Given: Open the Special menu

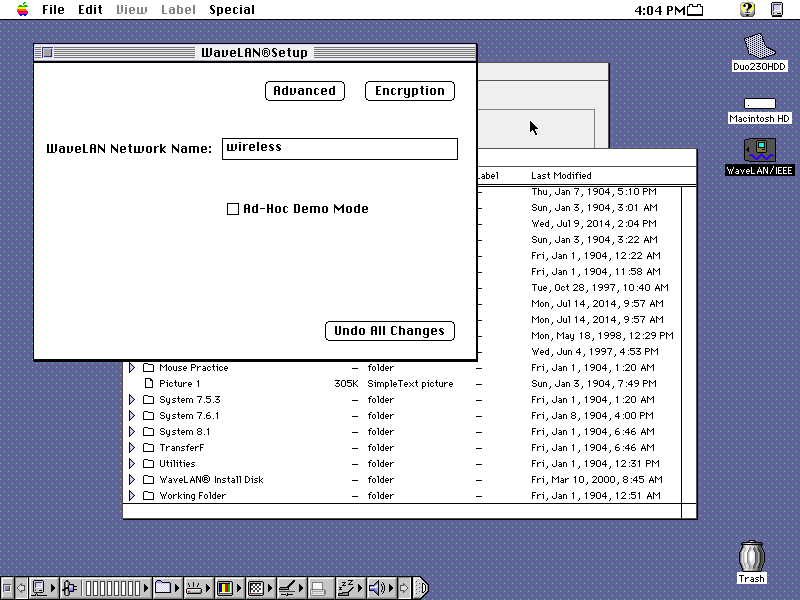Looking at the screenshot, I should pyautogui.click(x=232, y=10).
